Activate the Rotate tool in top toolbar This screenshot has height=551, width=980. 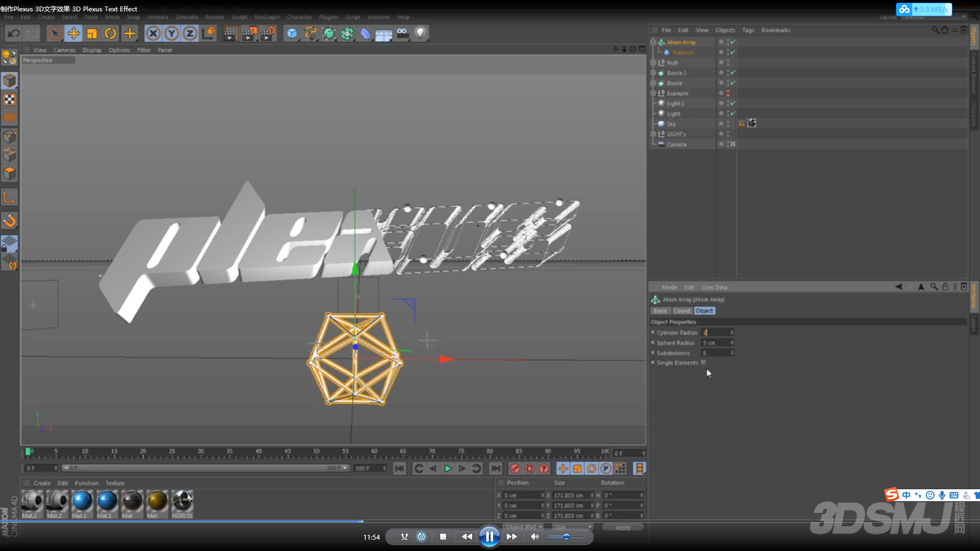point(111,34)
